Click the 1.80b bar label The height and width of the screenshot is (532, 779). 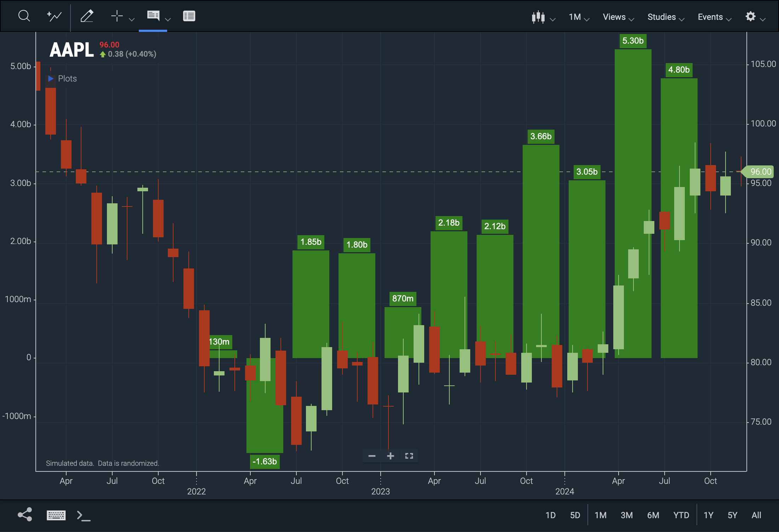coord(357,245)
